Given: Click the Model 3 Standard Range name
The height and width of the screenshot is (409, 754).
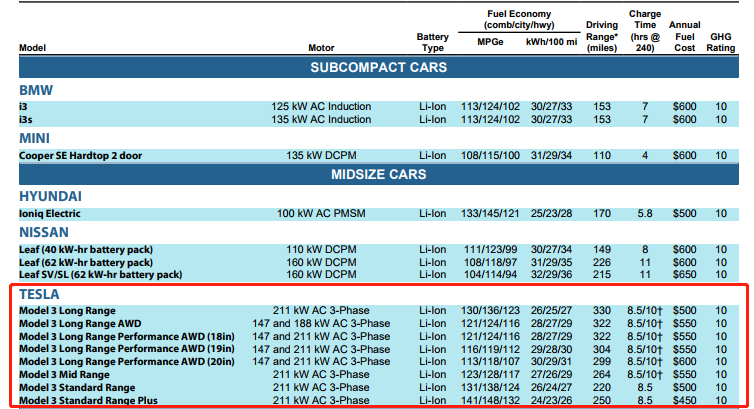Looking at the screenshot, I should [x=77, y=387].
